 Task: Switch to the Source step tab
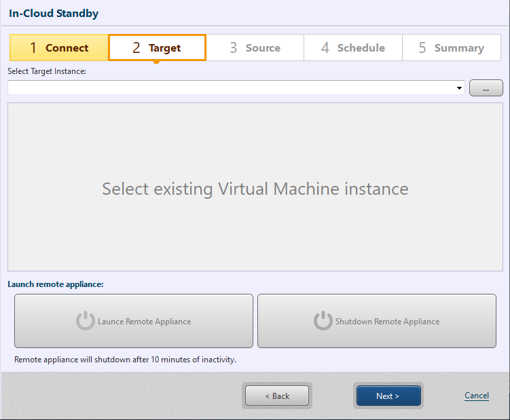click(255, 48)
